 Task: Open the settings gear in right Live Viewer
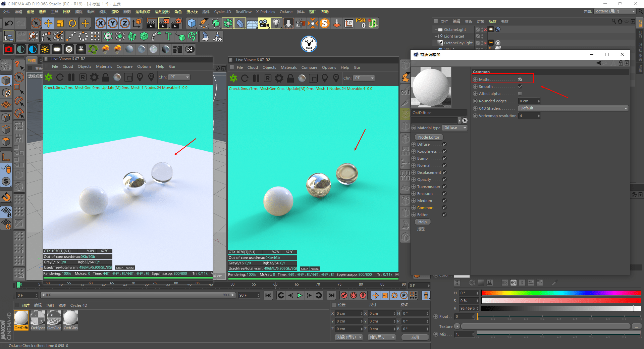[x=279, y=78]
